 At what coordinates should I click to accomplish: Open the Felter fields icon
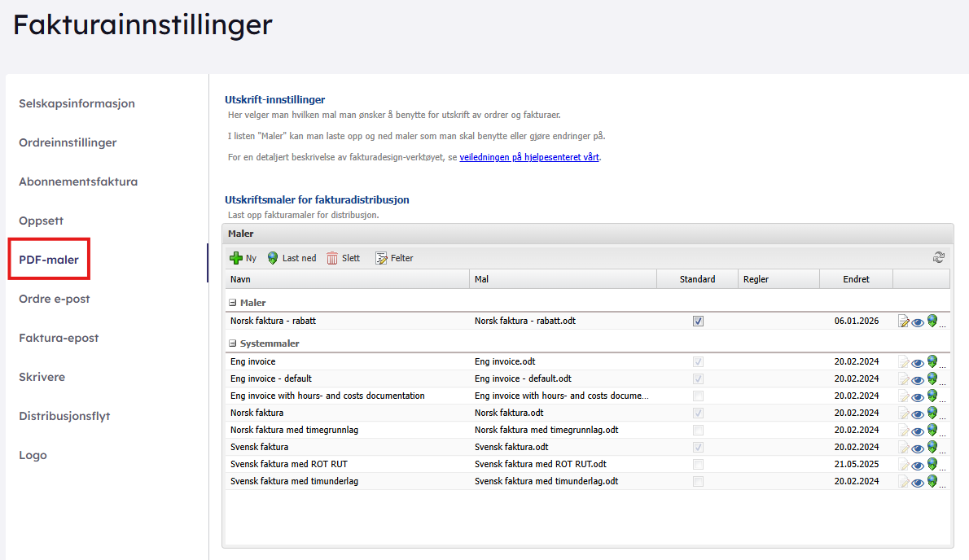[381, 258]
